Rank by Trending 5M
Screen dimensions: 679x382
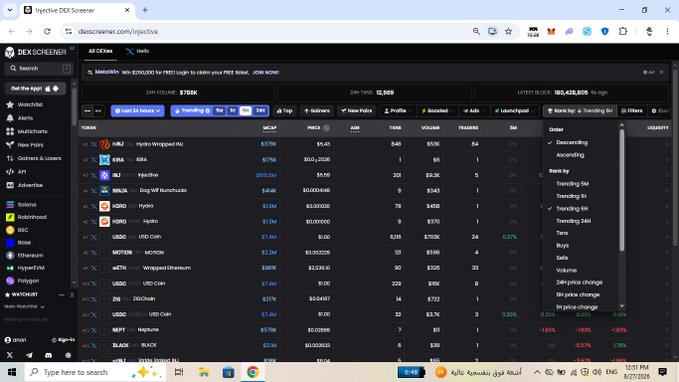click(572, 184)
